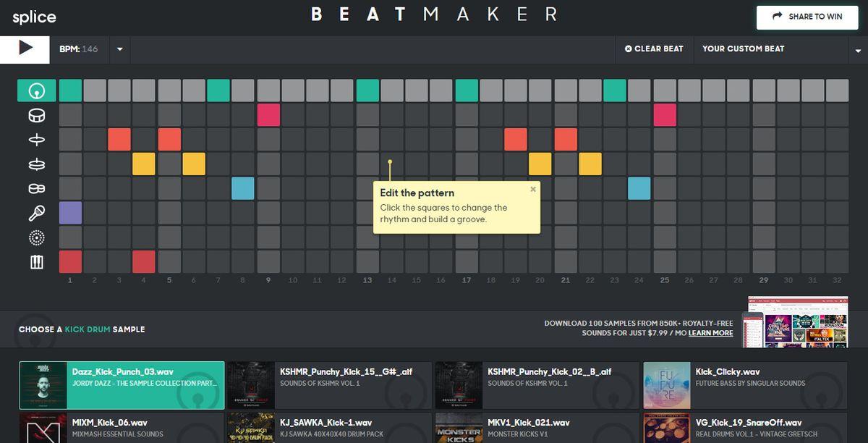This screenshot has width=868, height=443.
Task: Toggle the yellow hi-hat step 20
Action: [x=540, y=164]
